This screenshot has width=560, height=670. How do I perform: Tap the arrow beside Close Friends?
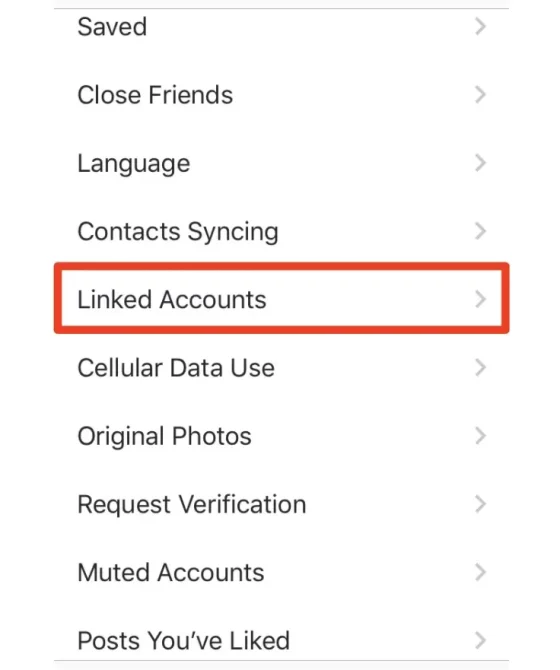point(481,94)
